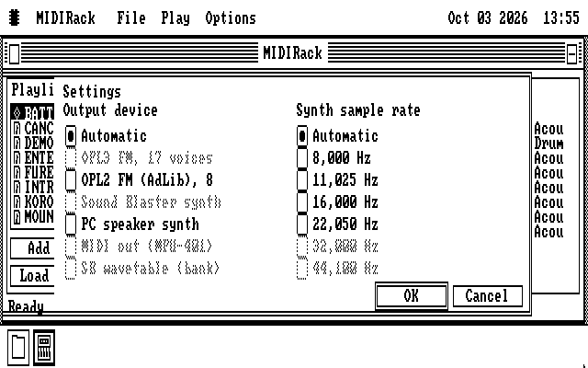Select the FURE playlist entry
The image size is (588, 368).
coord(33,172)
